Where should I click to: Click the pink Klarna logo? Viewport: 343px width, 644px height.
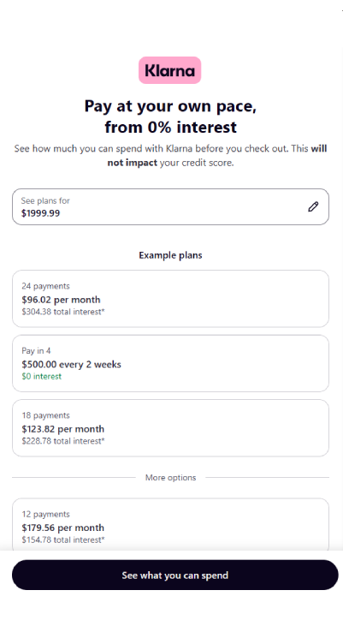click(170, 70)
